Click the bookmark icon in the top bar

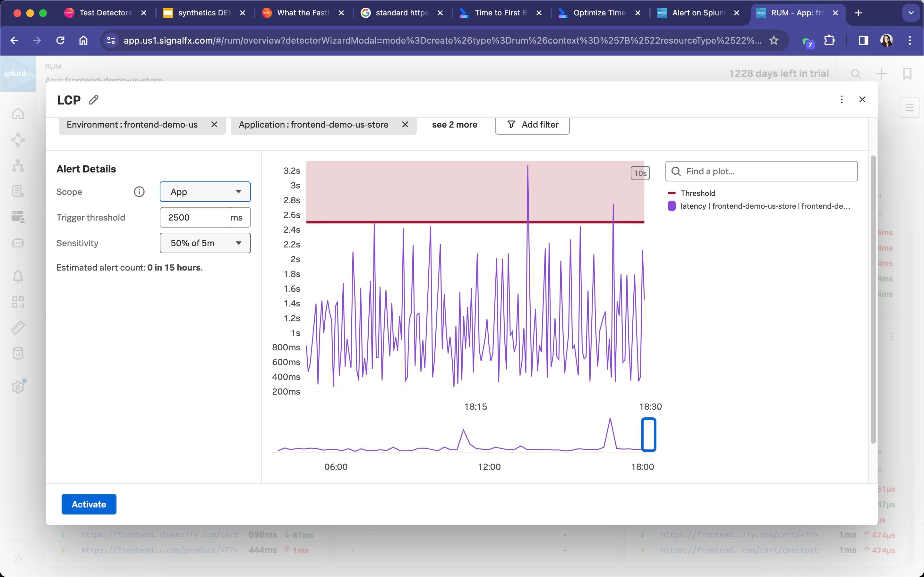[x=907, y=73]
